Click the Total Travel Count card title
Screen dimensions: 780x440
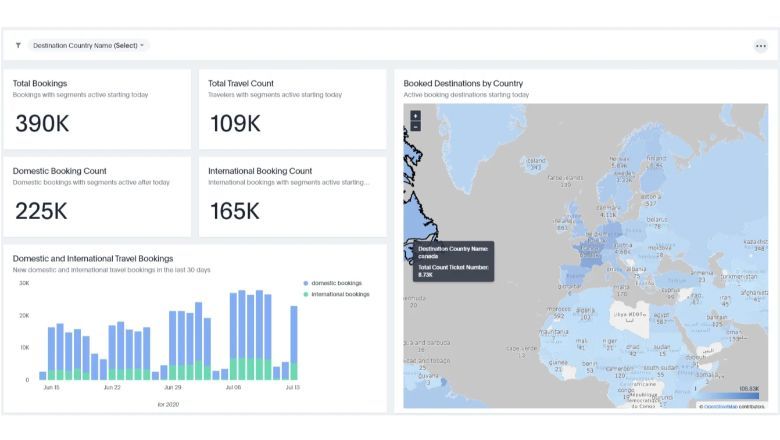pos(241,83)
